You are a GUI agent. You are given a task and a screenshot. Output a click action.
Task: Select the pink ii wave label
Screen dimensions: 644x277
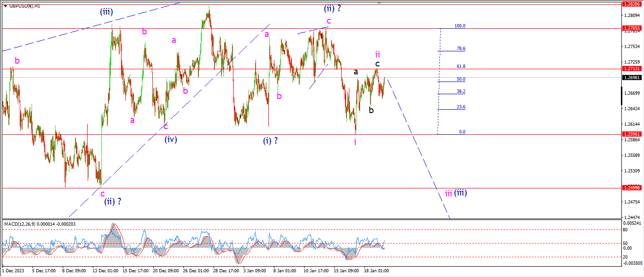tap(378, 54)
